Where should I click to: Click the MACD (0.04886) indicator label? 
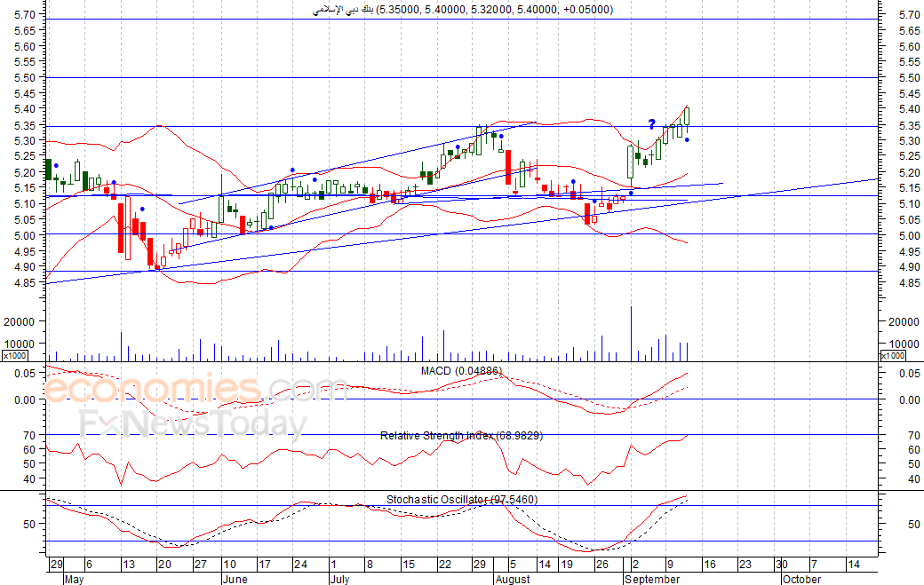461,371
